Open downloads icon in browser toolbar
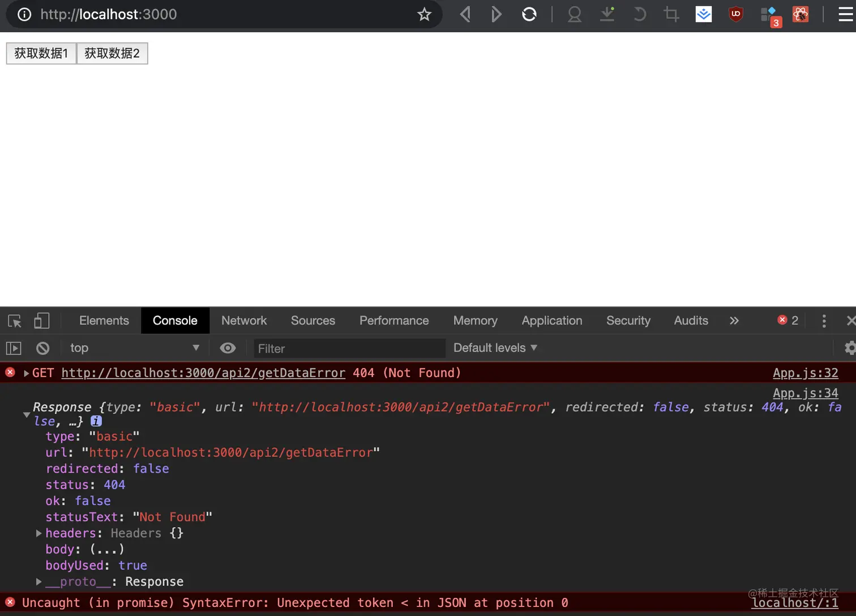 (607, 14)
